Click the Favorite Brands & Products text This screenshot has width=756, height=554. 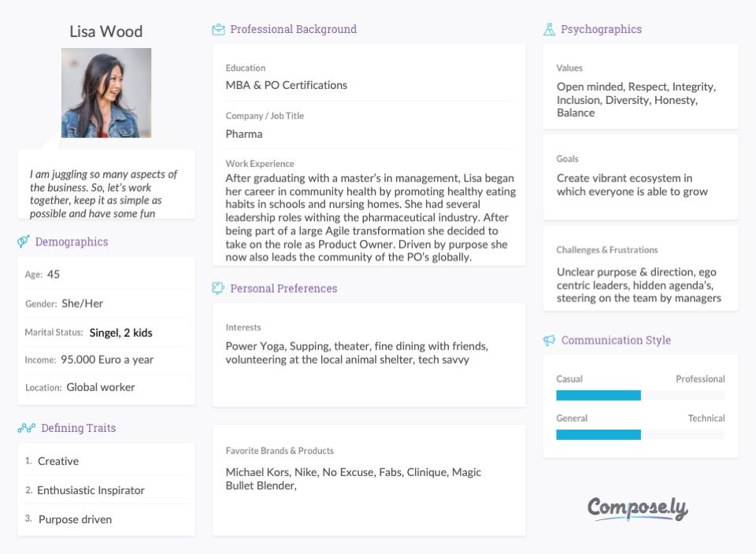[354, 479]
